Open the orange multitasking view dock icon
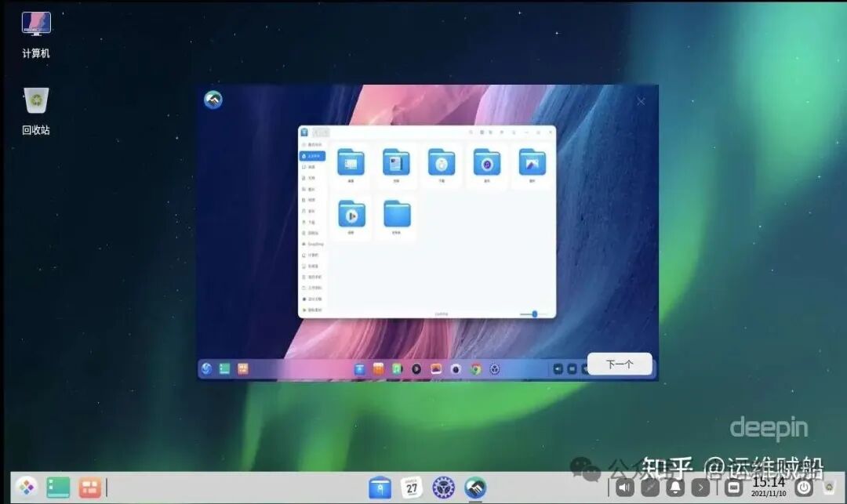Screen dimensions: 847x504 point(89,488)
